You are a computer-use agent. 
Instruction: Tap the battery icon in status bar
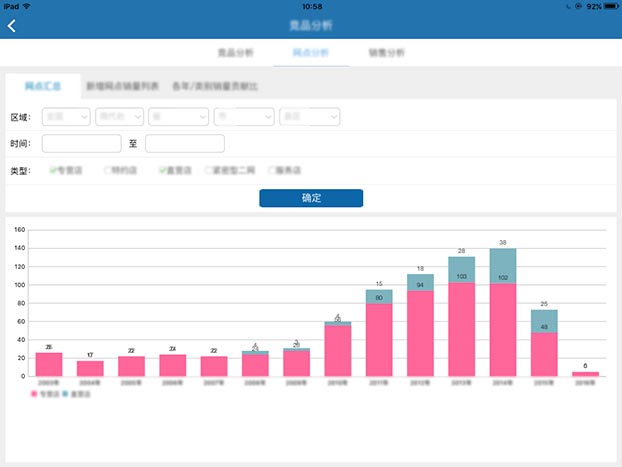[606, 6]
